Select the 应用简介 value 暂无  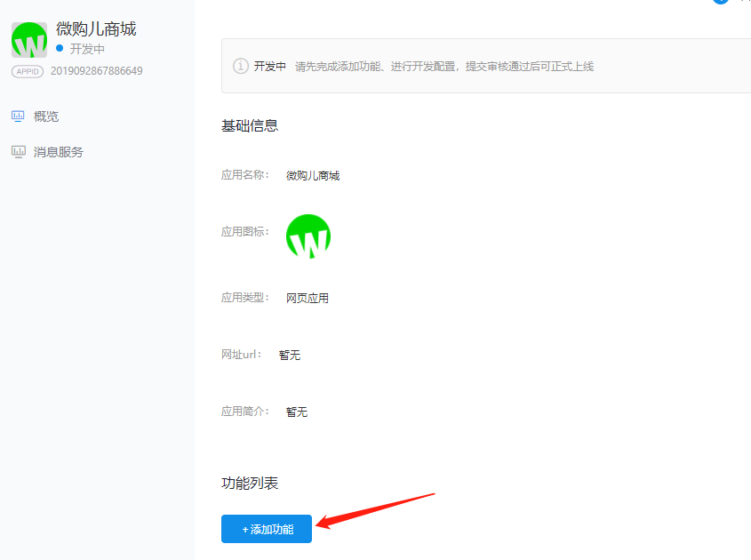click(297, 412)
